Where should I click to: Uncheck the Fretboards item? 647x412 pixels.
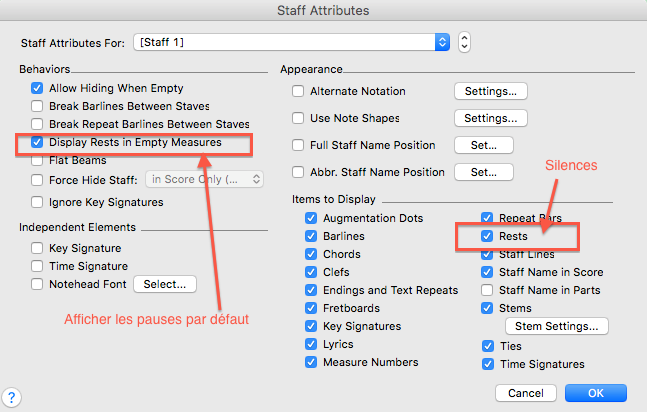(313, 309)
